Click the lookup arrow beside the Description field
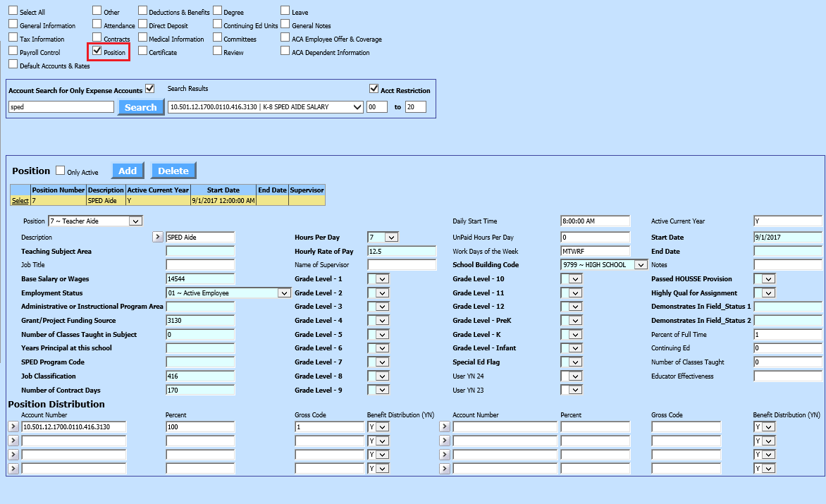 (157, 238)
